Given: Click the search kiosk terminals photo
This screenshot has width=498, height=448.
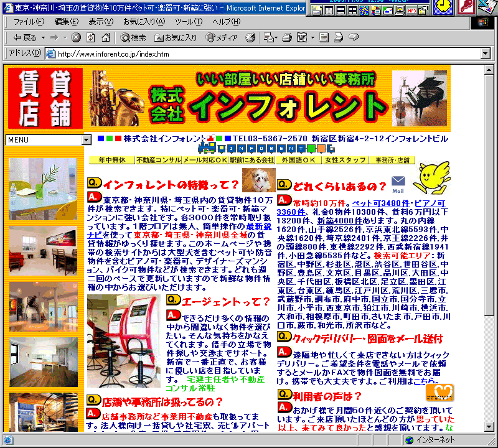Looking at the screenshot, I should [x=124, y=341].
